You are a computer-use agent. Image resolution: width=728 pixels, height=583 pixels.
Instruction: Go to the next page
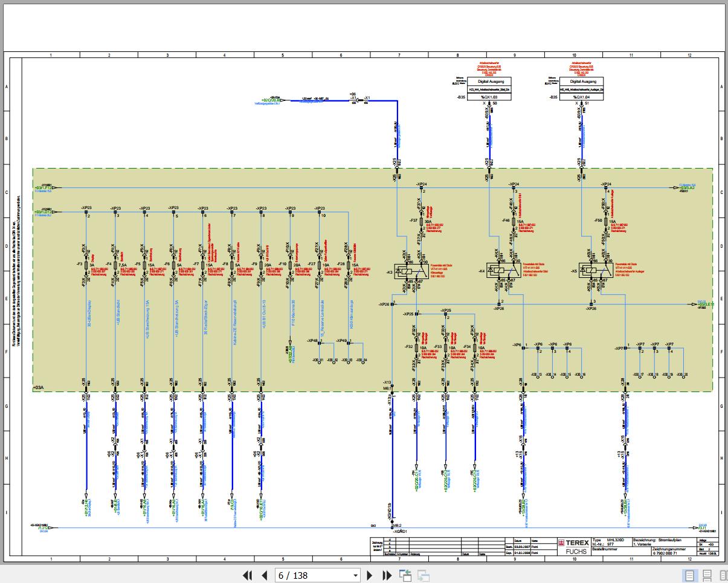click(370, 575)
